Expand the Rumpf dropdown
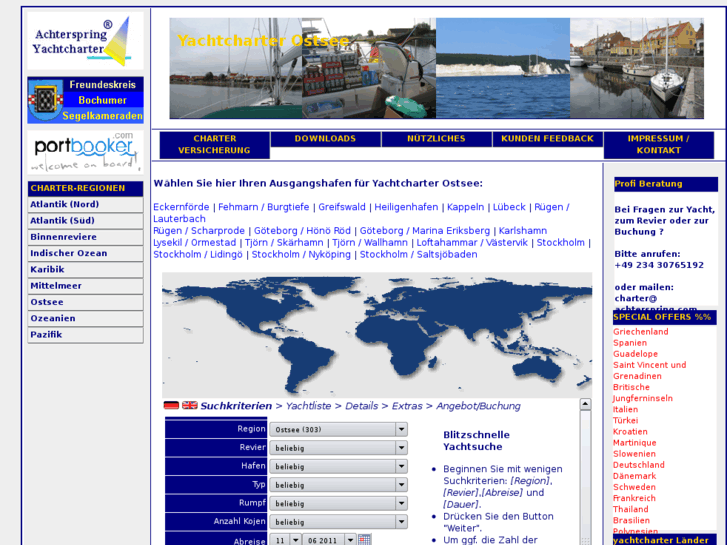 (338, 503)
